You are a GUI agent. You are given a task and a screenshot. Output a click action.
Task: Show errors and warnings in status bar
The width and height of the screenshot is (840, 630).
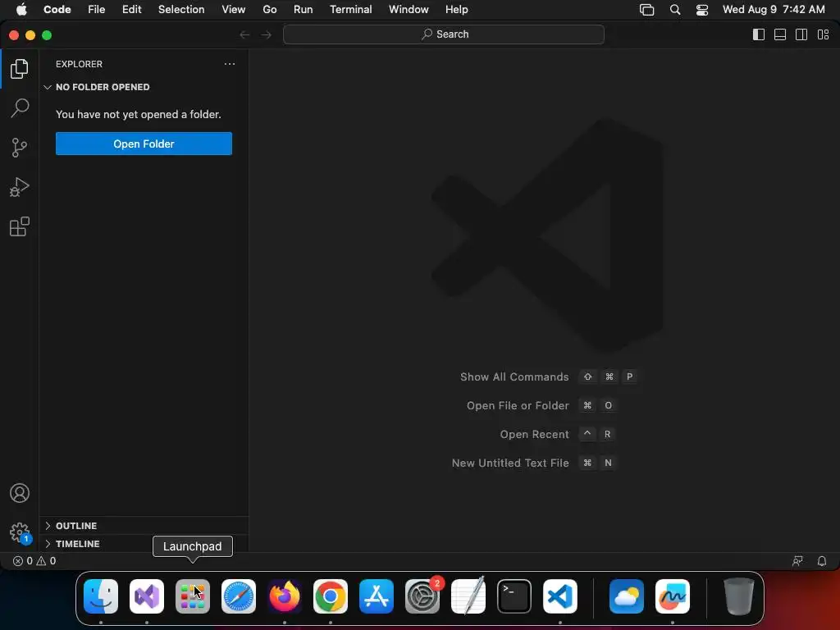(34, 561)
